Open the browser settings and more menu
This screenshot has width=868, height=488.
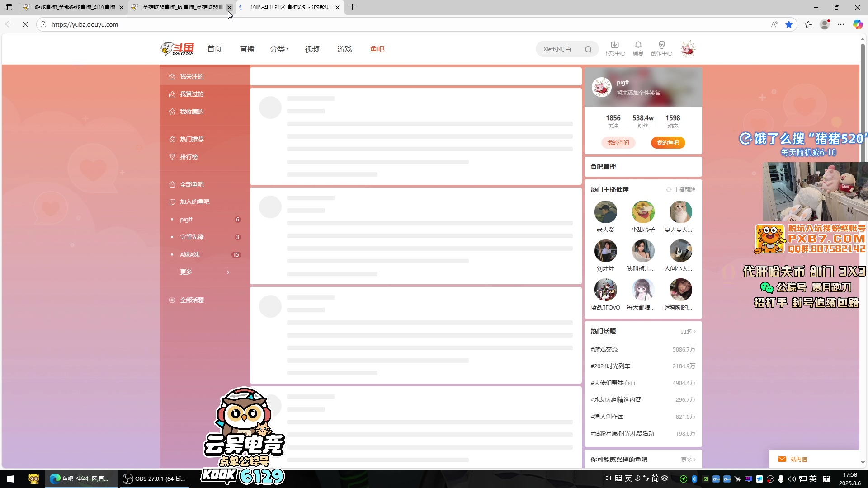click(841, 24)
